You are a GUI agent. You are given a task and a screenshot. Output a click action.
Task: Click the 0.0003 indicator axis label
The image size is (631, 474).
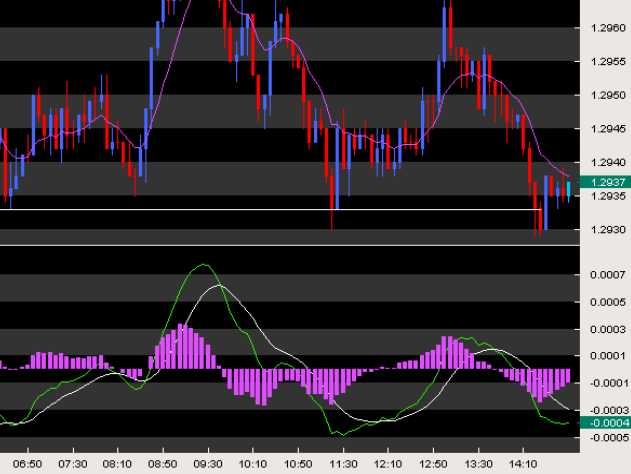pyautogui.click(x=608, y=330)
